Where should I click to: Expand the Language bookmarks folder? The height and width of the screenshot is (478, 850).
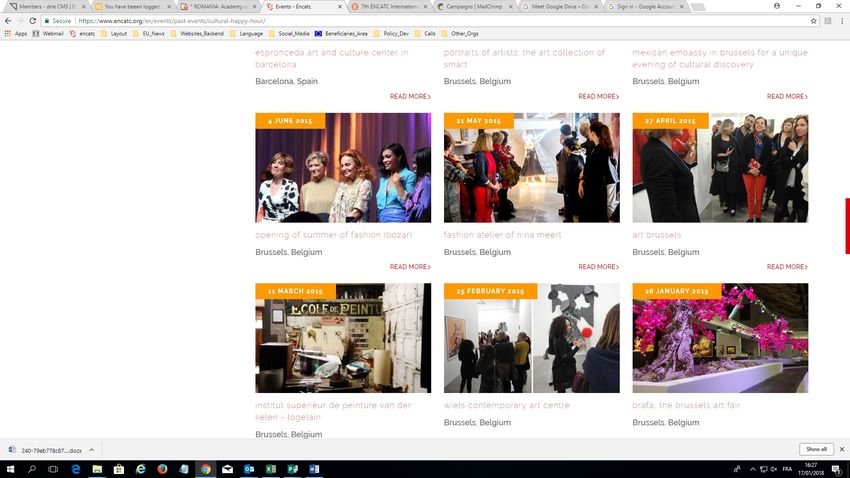[246, 34]
